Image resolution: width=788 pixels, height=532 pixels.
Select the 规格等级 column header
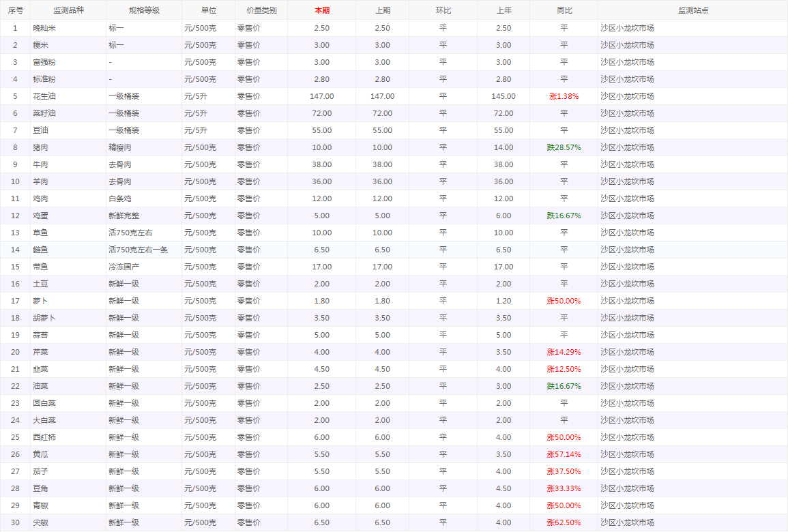pyautogui.click(x=143, y=10)
